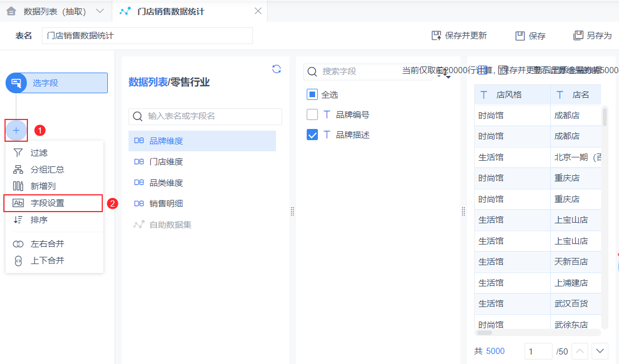Choose 上下合并 from the step menu
This screenshot has height=364, width=619.
click(54, 261)
